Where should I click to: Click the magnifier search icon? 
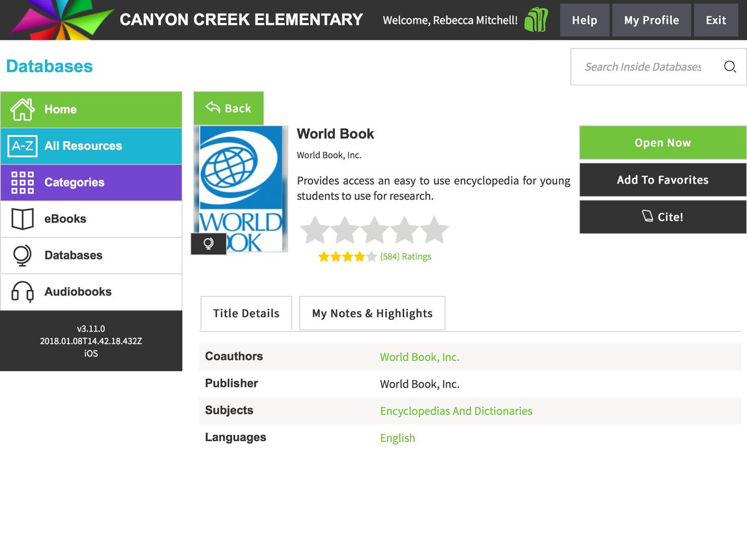coord(730,67)
